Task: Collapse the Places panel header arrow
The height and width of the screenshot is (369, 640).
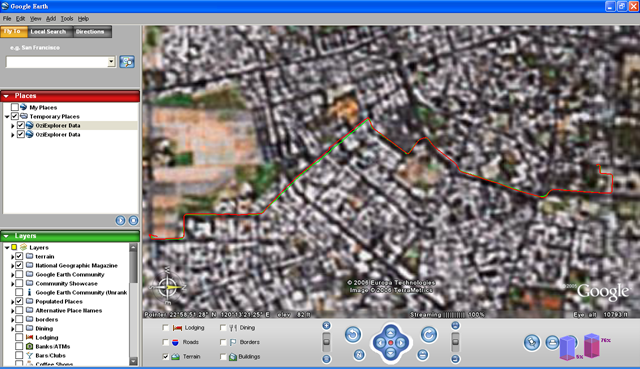Action: tap(6, 96)
